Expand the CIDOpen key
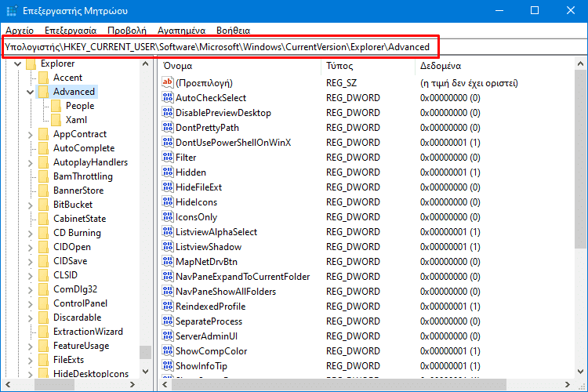Viewport: 588px width, 392px height. (31, 247)
